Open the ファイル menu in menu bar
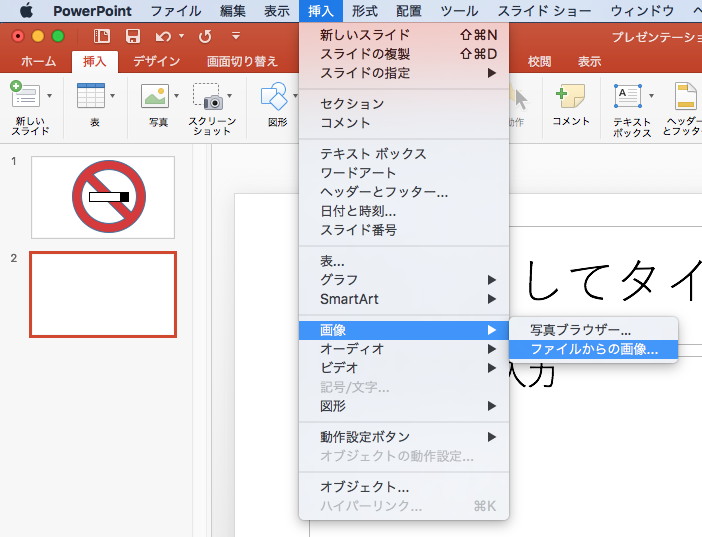Screen dimensions: 702x537 pos(176,11)
